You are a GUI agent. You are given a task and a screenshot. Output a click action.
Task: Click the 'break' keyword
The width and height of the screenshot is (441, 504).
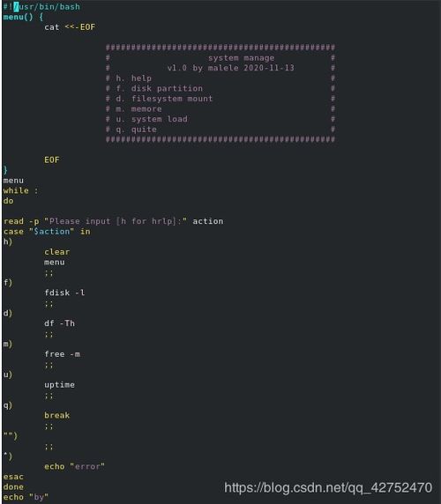pyautogui.click(x=57, y=415)
